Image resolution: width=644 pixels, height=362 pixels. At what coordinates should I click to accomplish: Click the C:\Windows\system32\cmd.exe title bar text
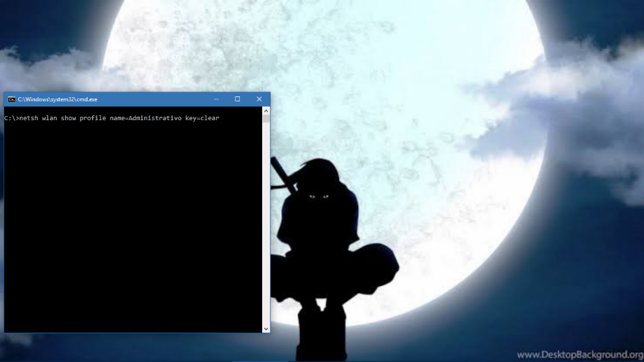click(x=57, y=99)
